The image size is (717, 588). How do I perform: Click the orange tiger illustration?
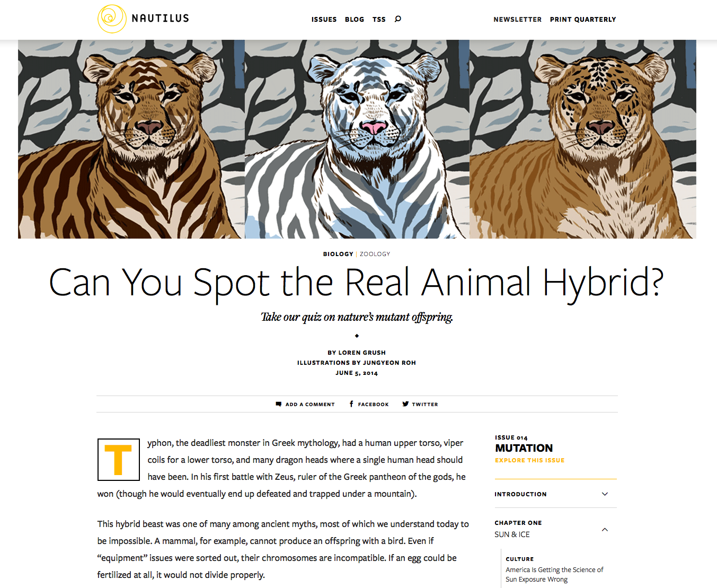point(131,139)
